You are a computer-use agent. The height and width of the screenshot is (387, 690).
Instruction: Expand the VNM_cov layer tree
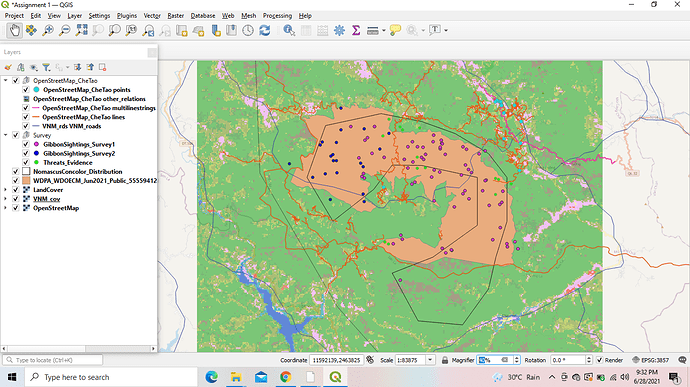click(6, 199)
